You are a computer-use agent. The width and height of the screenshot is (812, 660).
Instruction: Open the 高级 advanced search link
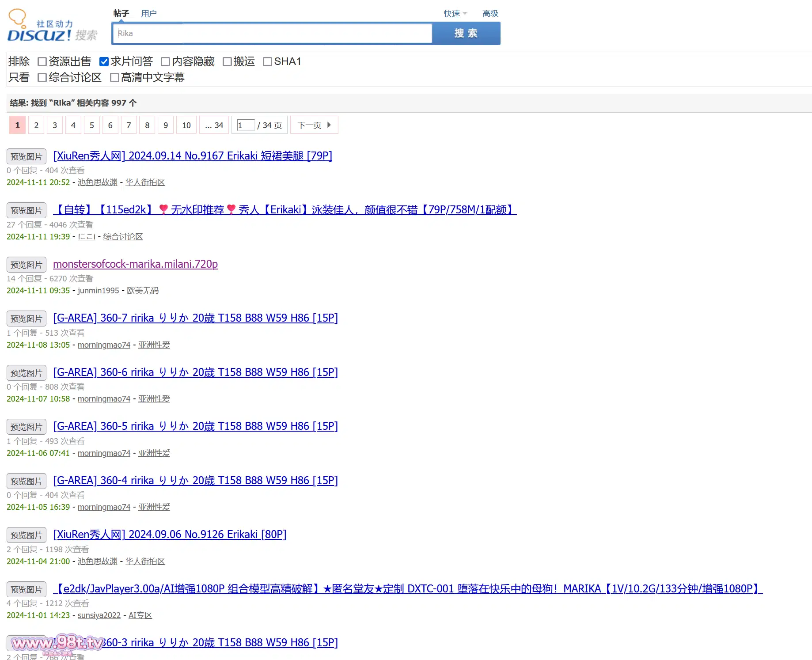pyautogui.click(x=490, y=13)
